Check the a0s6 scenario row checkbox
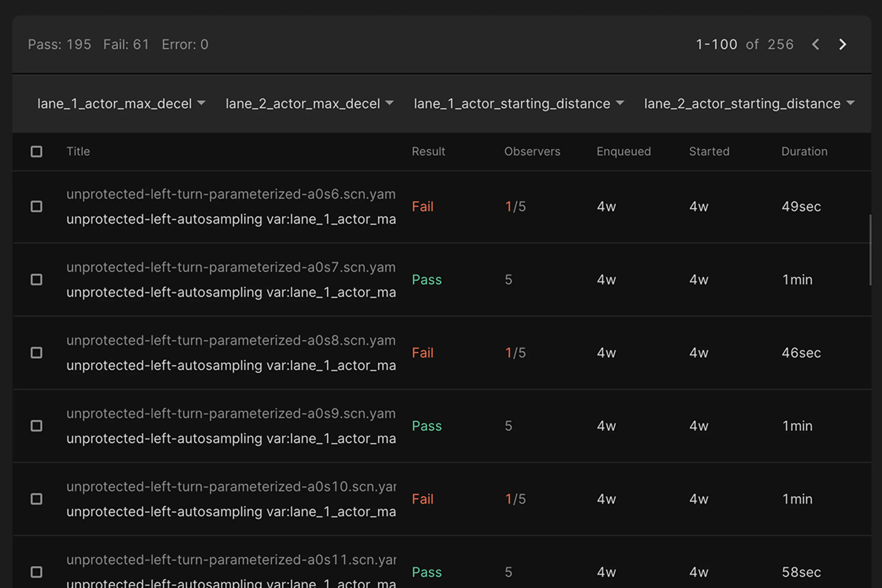The image size is (882, 588). coord(36,207)
